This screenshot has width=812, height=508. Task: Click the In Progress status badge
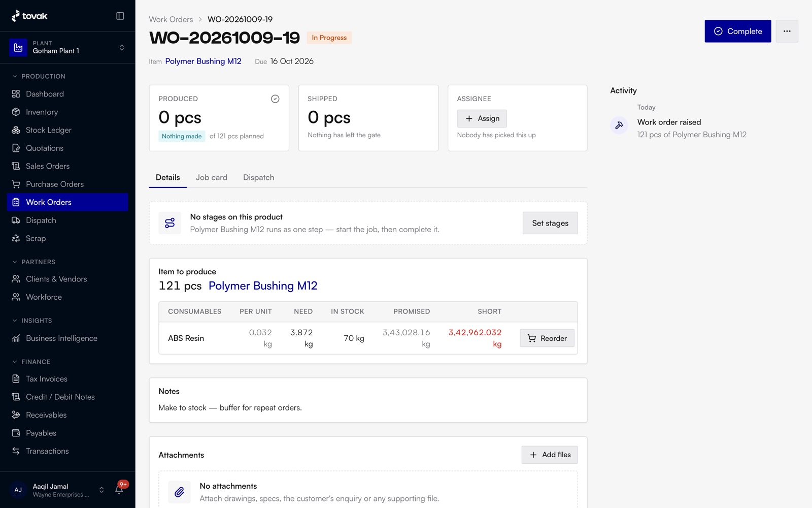[x=329, y=38]
